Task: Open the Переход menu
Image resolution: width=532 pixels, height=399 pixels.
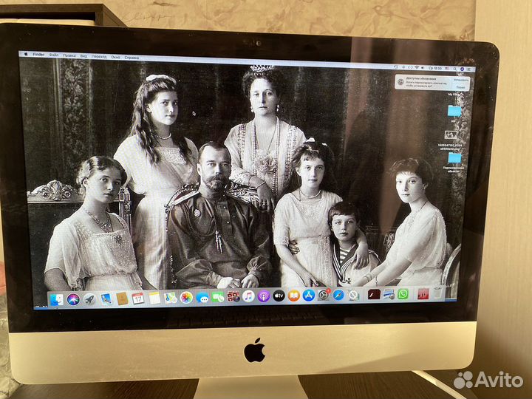Action: (99, 57)
